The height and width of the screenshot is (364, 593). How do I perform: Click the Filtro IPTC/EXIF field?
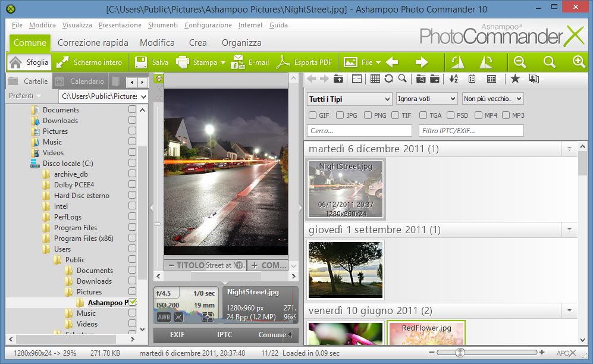tap(471, 131)
